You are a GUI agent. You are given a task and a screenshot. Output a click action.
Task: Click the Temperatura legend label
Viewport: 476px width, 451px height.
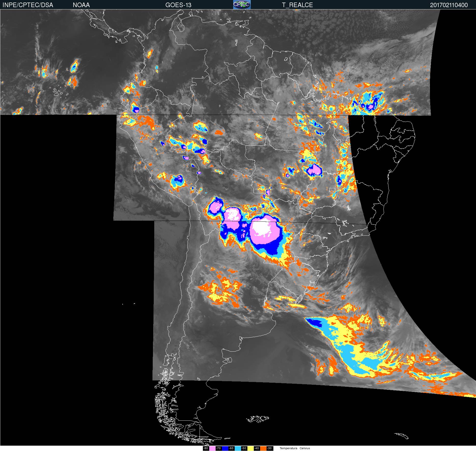click(288, 448)
